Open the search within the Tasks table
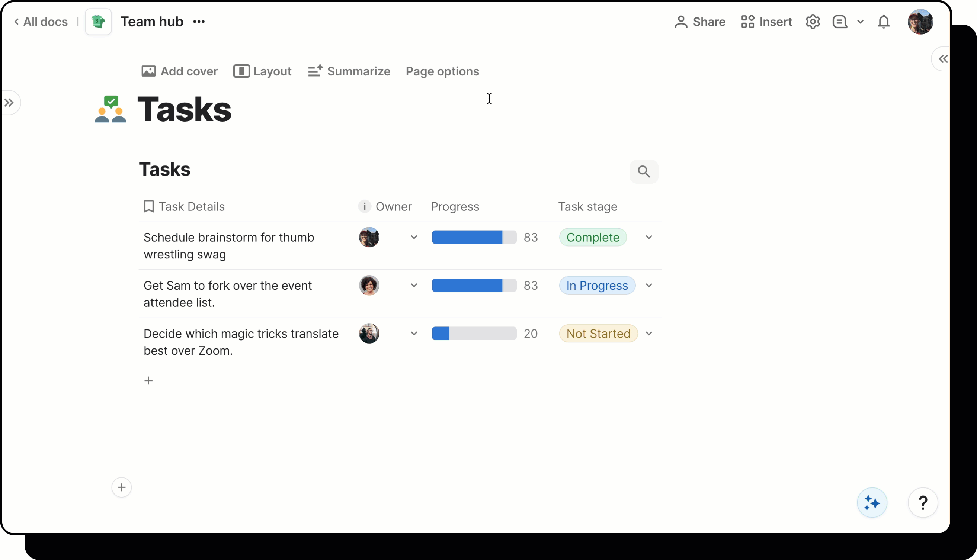Image resolution: width=977 pixels, height=560 pixels. (644, 172)
